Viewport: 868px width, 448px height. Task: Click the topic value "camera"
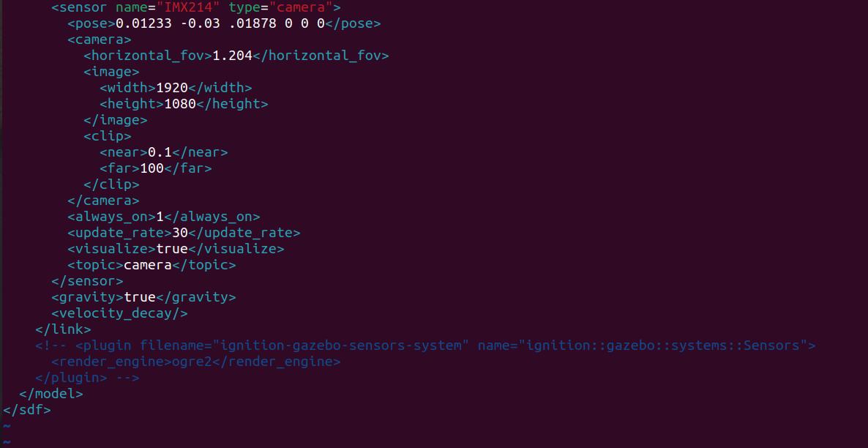pyautogui.click(x=147, y=265)
